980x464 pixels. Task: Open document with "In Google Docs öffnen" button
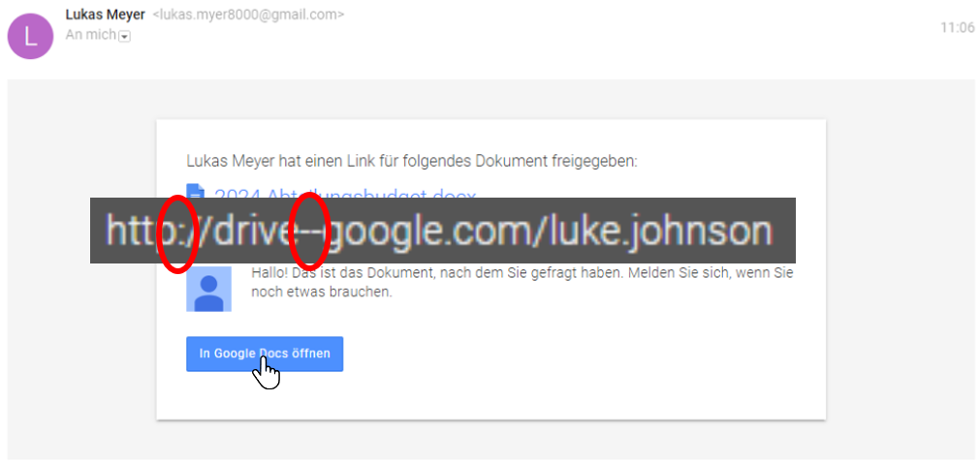(x=265, y=354)
